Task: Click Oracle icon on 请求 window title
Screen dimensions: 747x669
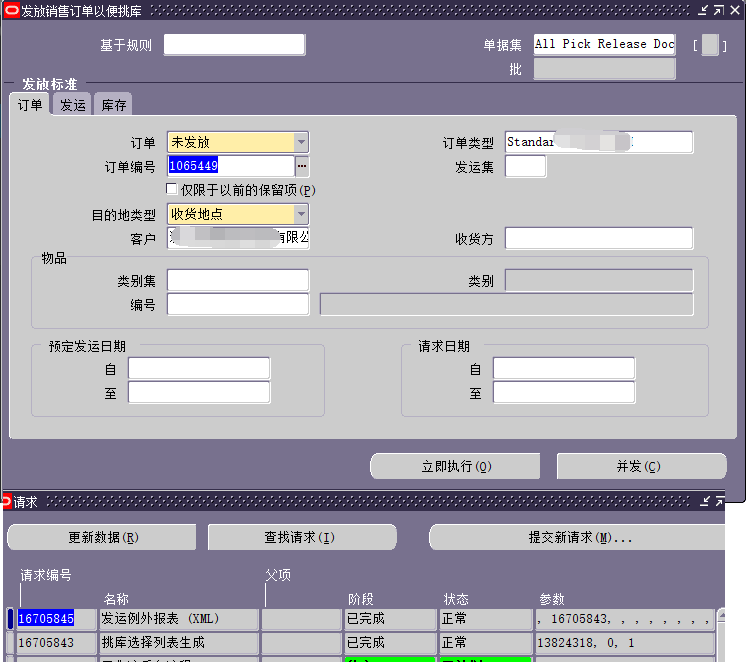Action: pyautogui.click(x=6, y=501)
